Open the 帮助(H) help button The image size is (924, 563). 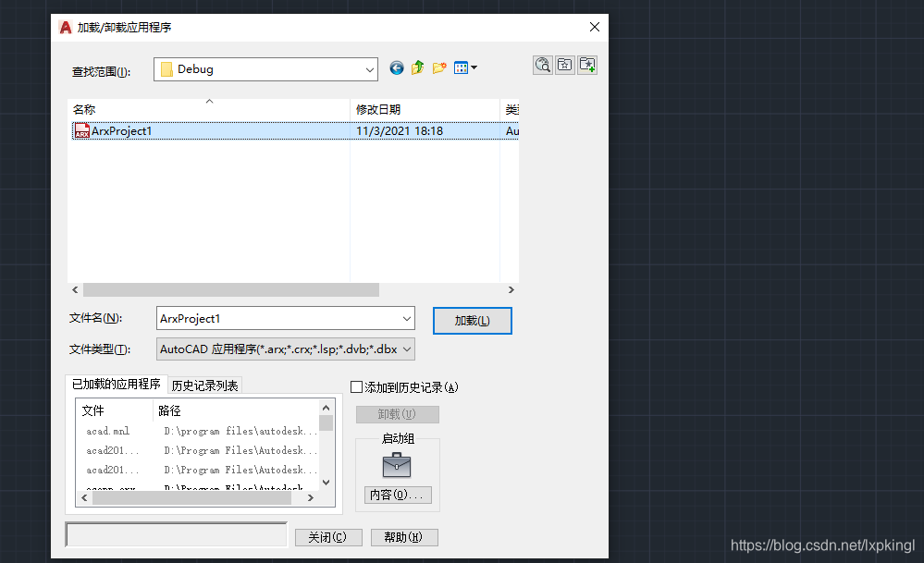point(403,537)
